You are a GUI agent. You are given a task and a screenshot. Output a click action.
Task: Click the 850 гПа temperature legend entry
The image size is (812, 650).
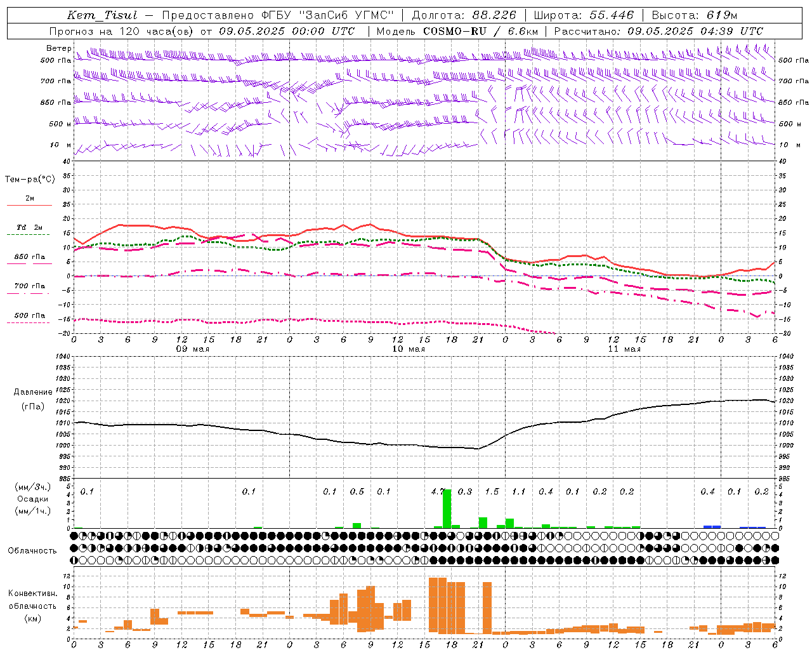point(30,256)
